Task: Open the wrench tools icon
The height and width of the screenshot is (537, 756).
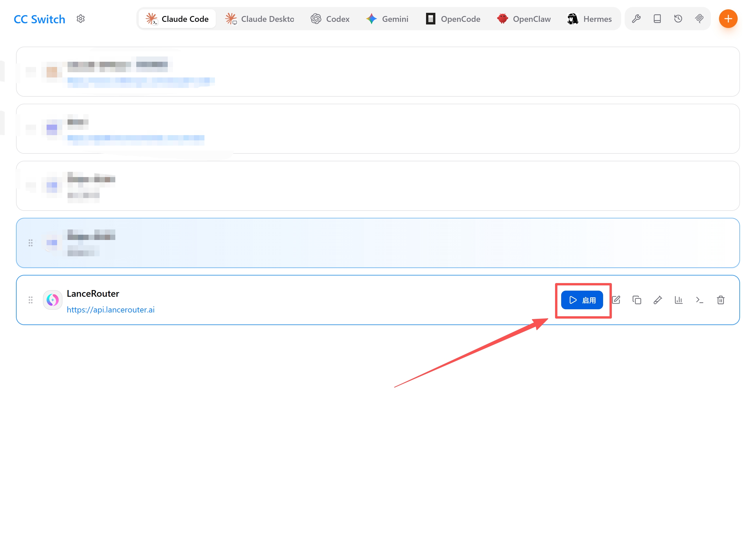Action: 636,19
